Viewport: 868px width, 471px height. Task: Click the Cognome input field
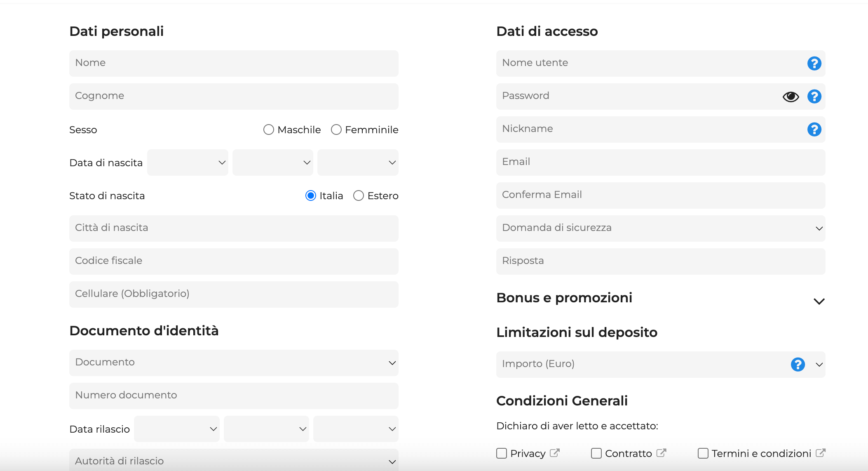pos(234,97)
